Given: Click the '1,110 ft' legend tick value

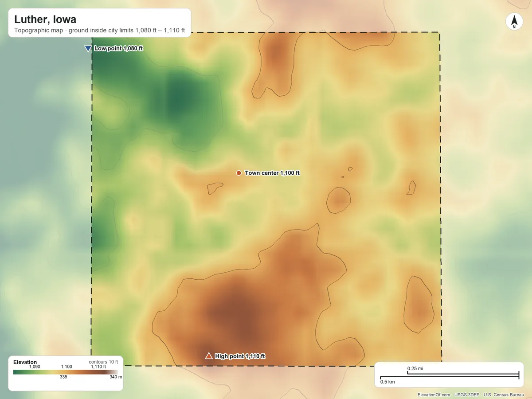Looking at the screenshot, I should 98,367.
